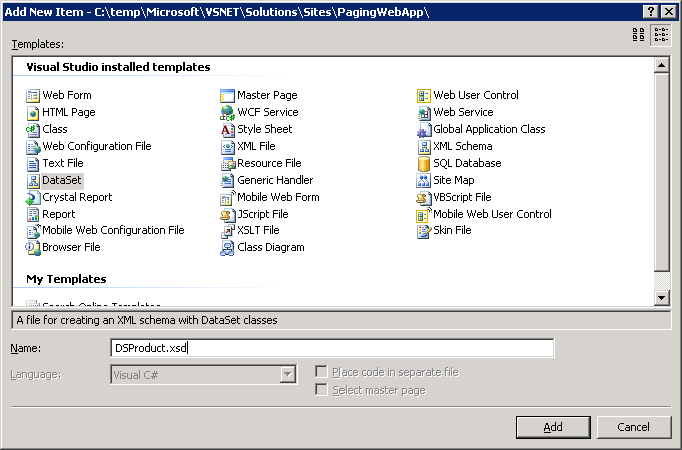Click the Skin File label text

click(452, 230)
